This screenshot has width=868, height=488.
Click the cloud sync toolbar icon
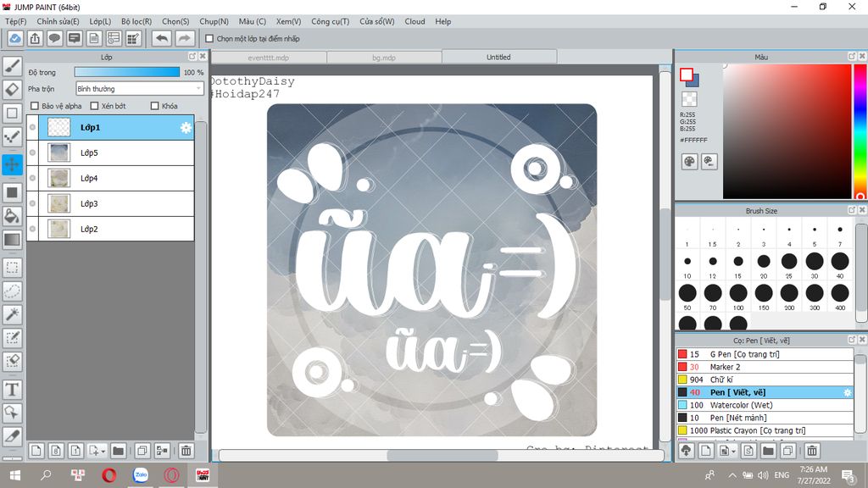click(x=15, y=38)
